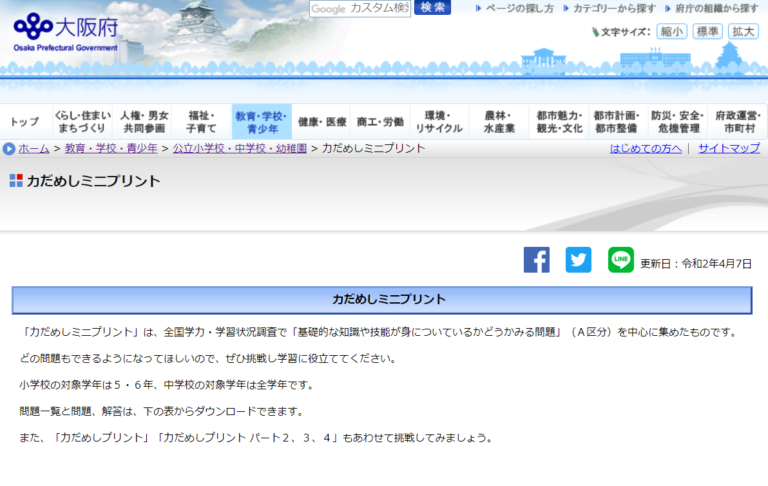Open 府政運営・市町村 tab

[x=738, y=122]
